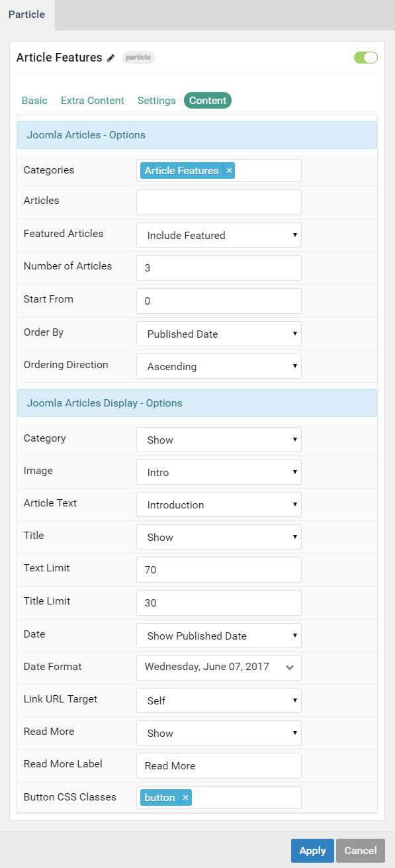
Task: Click the Read More Label field
Action: (219, 765)
